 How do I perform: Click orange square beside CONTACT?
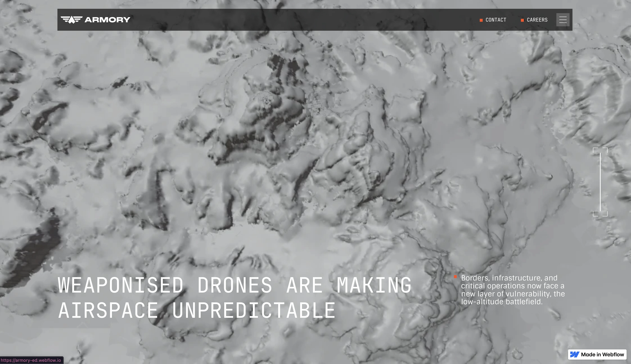(x=481, y=20)
